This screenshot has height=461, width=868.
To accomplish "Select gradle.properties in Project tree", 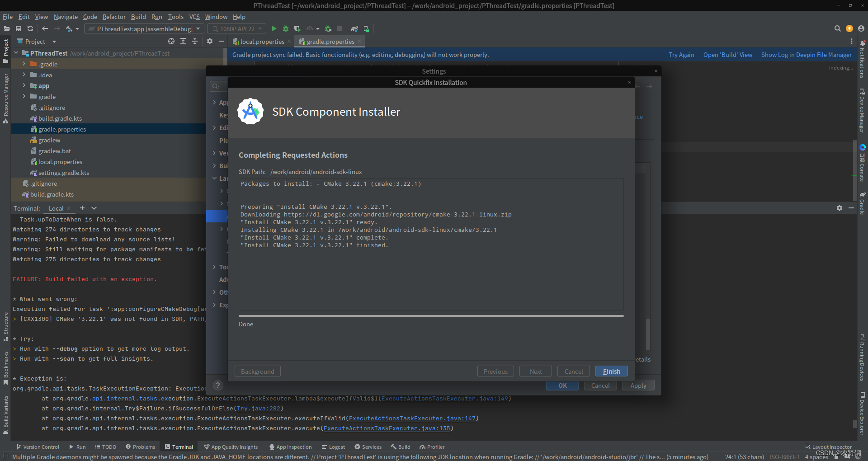I will click(x=62, y=129).
